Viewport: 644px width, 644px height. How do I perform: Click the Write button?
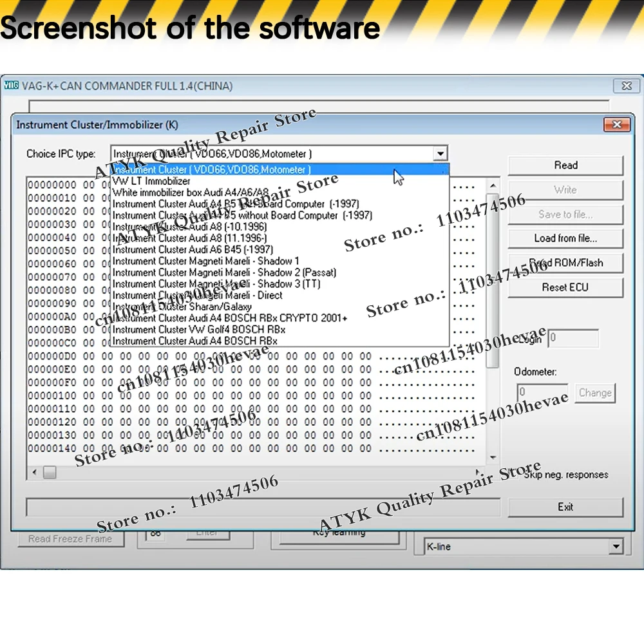click(x=565, y=190)
